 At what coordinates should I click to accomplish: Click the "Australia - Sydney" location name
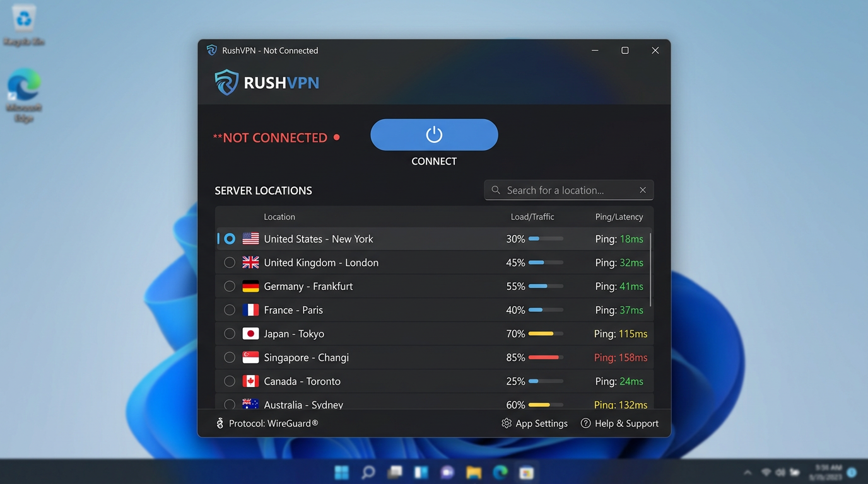[x=303, y=405]
